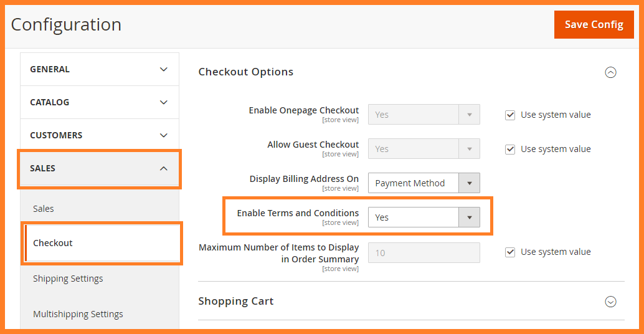Collapse the Checkout Options section icon
Screen dimensions: 644x334
(610, 72)
